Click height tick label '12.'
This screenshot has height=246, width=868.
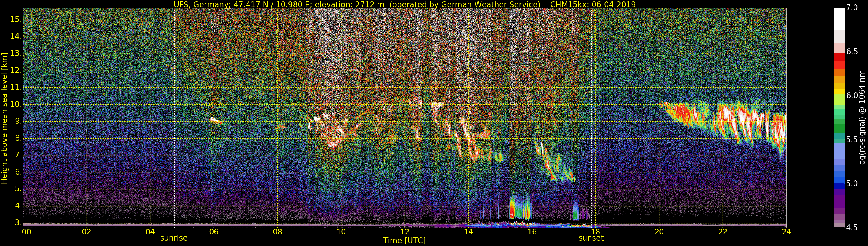[x=16, y=70]
